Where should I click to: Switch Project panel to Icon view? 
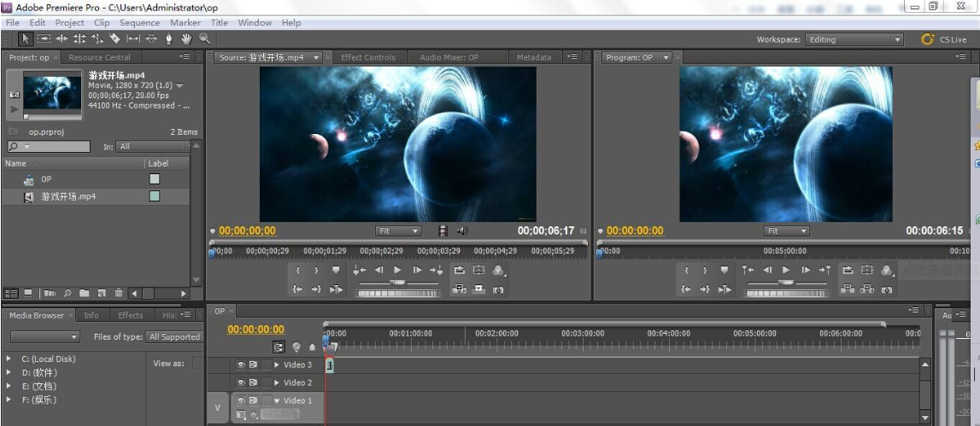[28, 293]
